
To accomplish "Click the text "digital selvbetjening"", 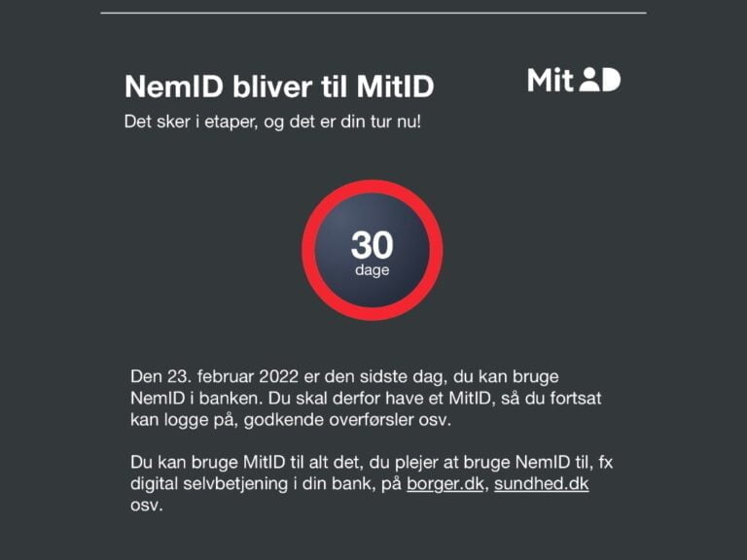I will [209, 484].
